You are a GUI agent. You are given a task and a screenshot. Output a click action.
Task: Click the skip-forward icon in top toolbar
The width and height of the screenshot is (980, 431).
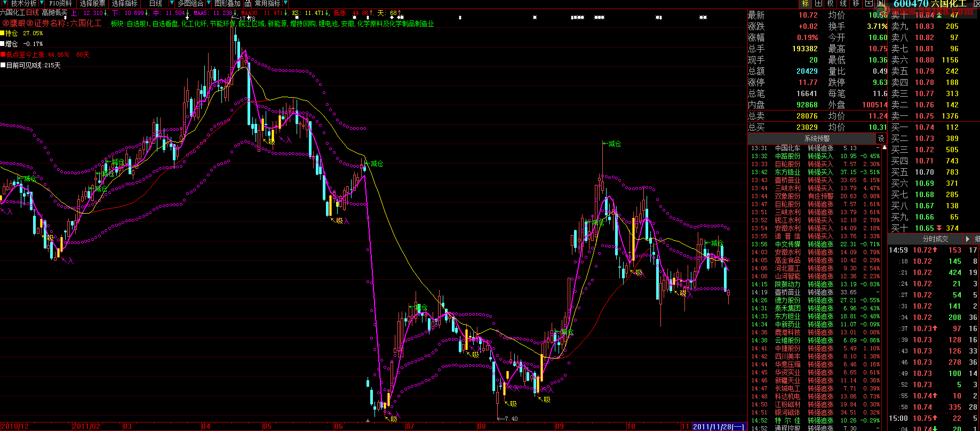click(881, 4)
